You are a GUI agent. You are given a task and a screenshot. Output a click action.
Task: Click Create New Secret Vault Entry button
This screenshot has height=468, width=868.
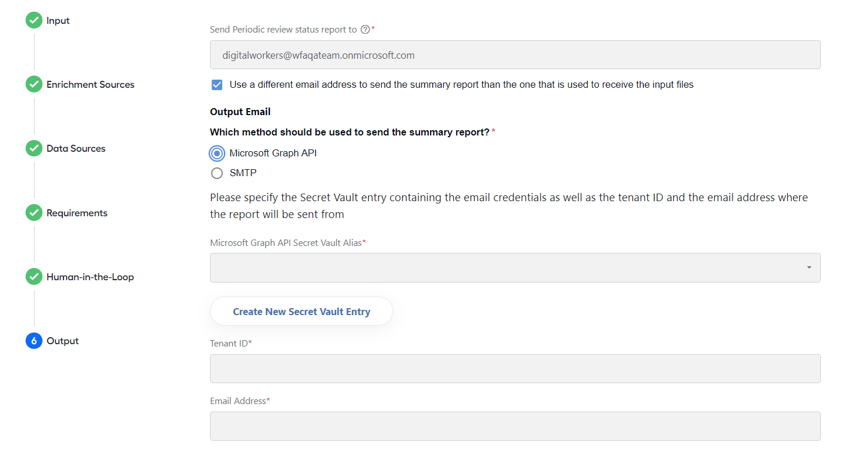[301, 312]
